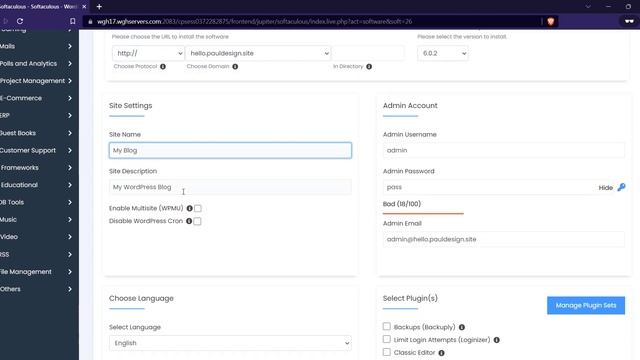Click Hide to conceal admin password
Image resolution: width=640 pixels, height=360 pixels.
(x=606, y=188)
